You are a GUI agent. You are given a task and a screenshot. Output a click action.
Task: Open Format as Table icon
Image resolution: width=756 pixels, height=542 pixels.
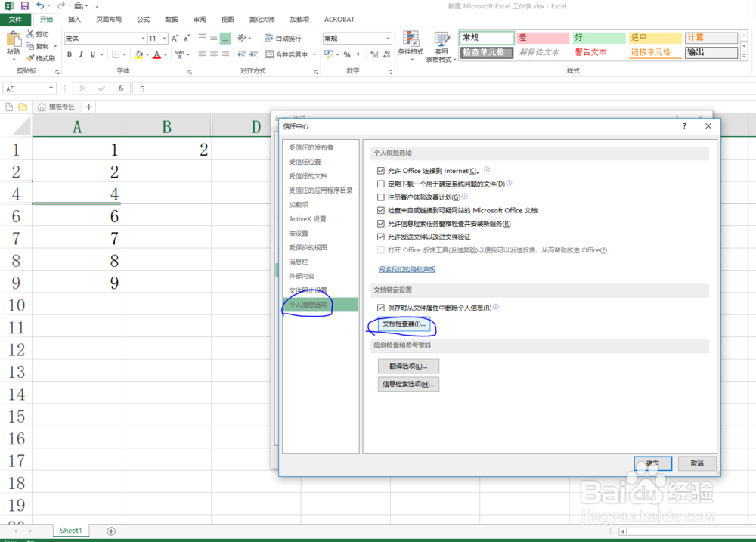(x=442, y=38)
